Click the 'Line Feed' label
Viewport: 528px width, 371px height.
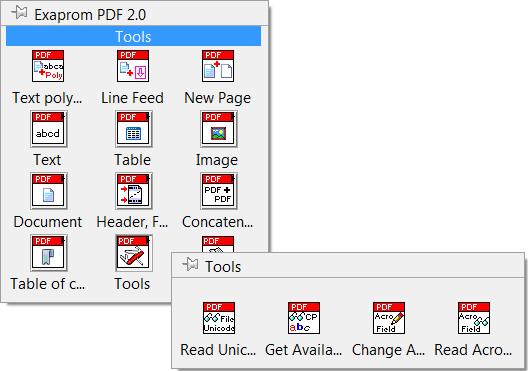(x=132, y=98)
